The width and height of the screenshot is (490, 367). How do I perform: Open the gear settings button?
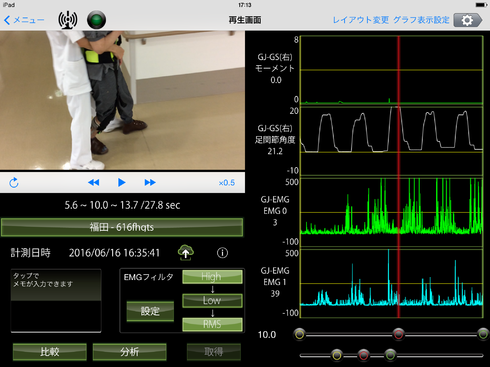click(x=468, y=20)
